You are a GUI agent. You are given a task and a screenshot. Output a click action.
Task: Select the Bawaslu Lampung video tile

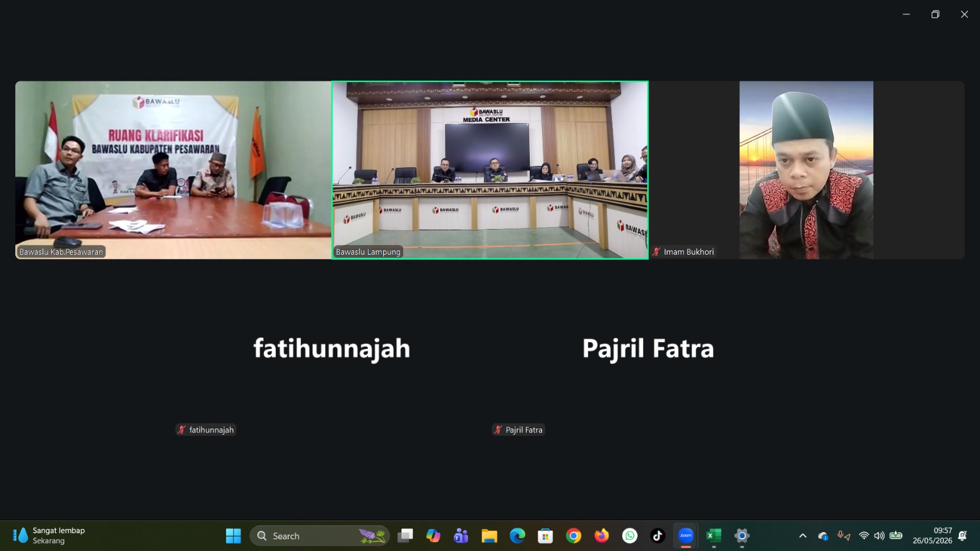490,170
